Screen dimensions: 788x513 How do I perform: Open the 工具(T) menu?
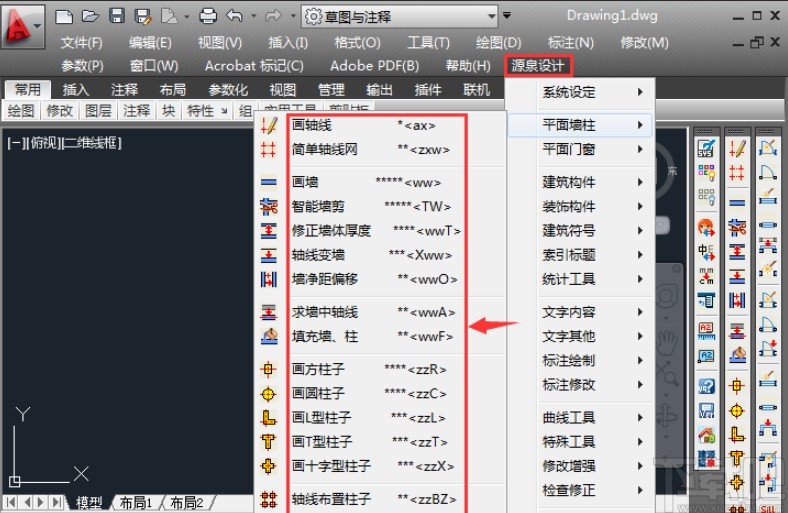[428, 43]
